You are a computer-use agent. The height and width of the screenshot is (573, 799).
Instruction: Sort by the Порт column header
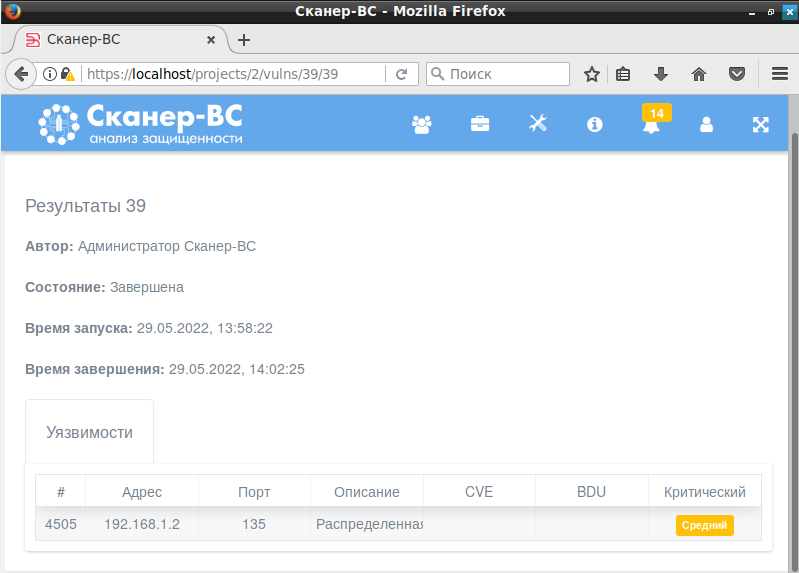(254, 492)
